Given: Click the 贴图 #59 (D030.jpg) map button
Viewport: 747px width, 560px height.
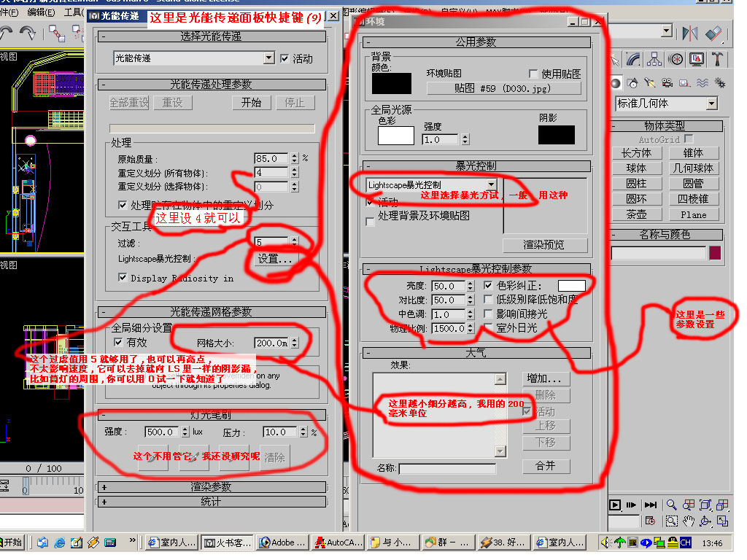Looking at the screenshot, I should (x=503, y=88).
